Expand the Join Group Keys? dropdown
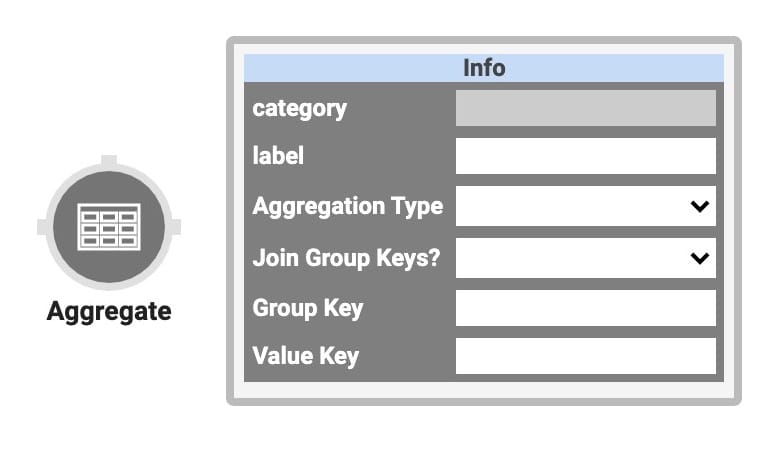Image resolution: width=780 pixels, height=450 pixels. click(x=585, y=258)
